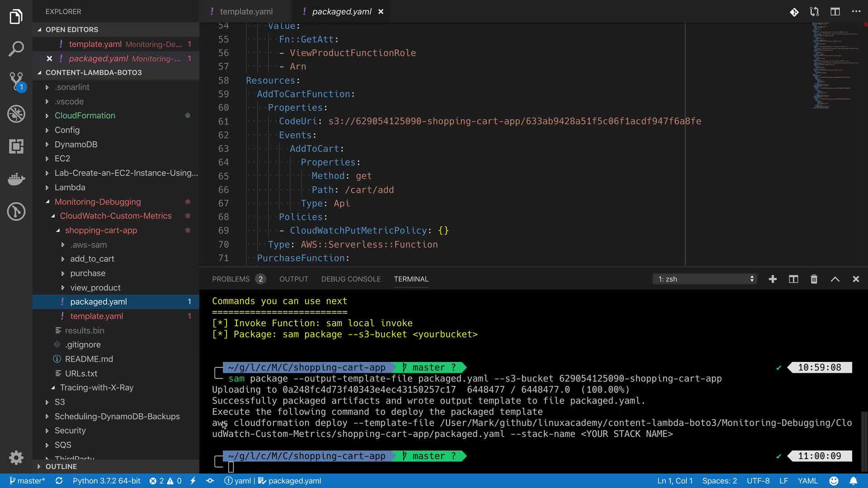Add a new terminal with plus icon
The image size is (868, 488).
point(773,279)
